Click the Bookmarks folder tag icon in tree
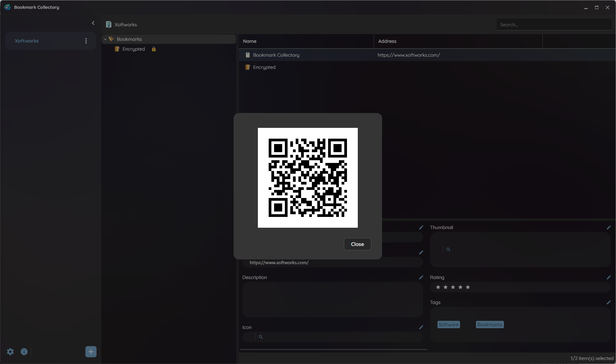 coord(111,39)
